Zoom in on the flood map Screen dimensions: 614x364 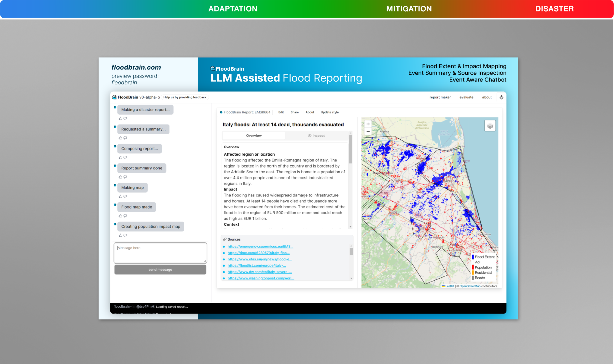pyautogui.click(x=368, y=124)
